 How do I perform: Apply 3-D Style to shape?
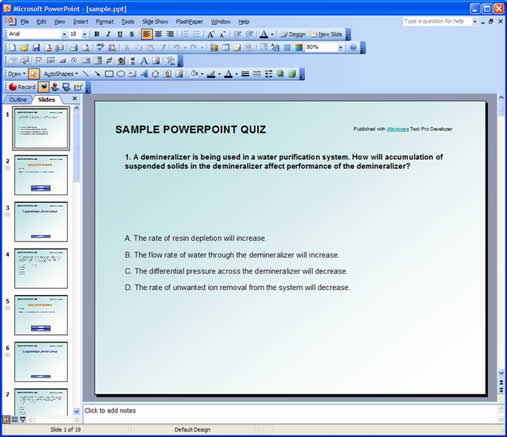coord(292,74)
